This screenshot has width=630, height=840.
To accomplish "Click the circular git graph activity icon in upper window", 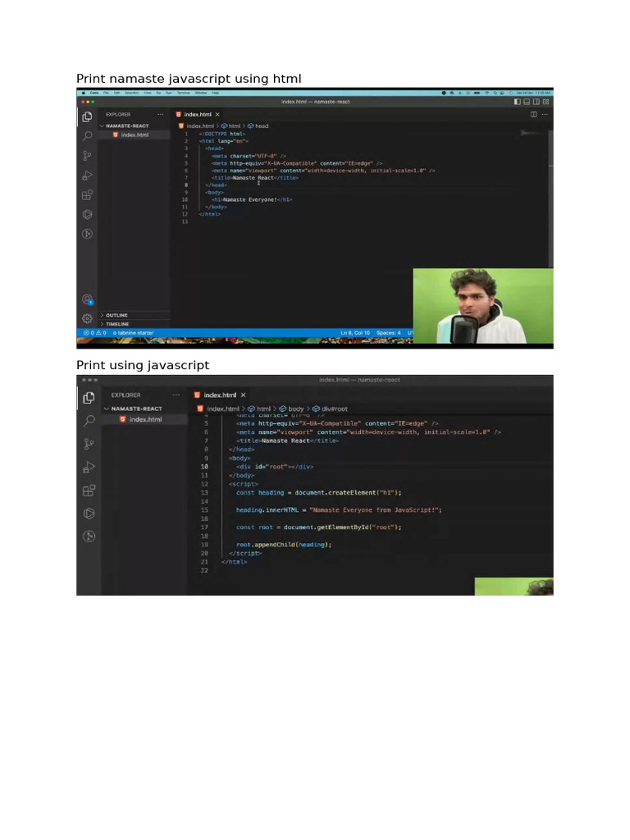I will pyautogui.click(x=87, y=234).
